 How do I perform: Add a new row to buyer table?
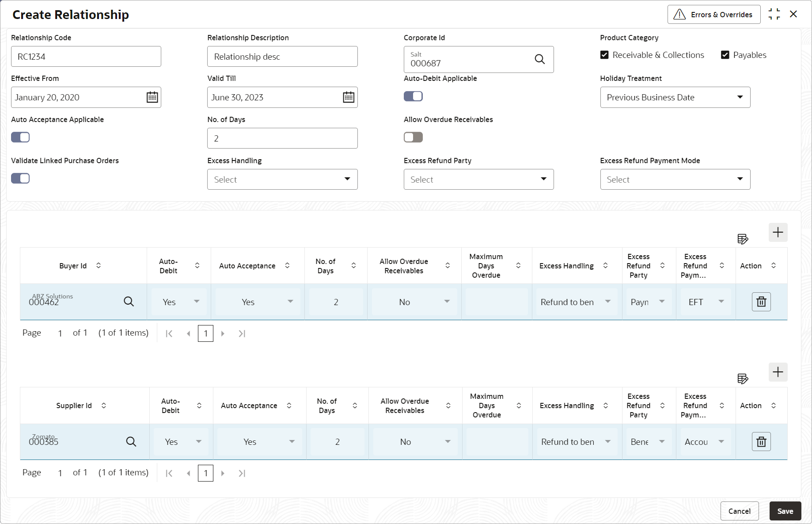[x=778, y=233]
